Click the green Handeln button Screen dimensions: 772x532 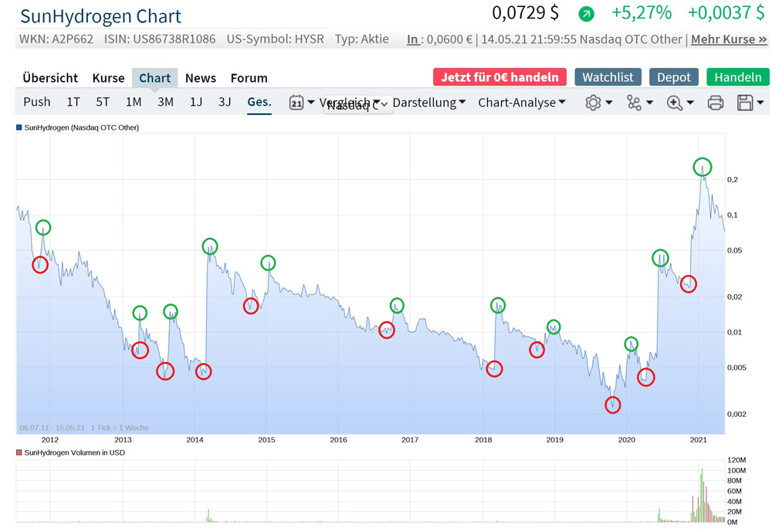(x=737, y=77)
